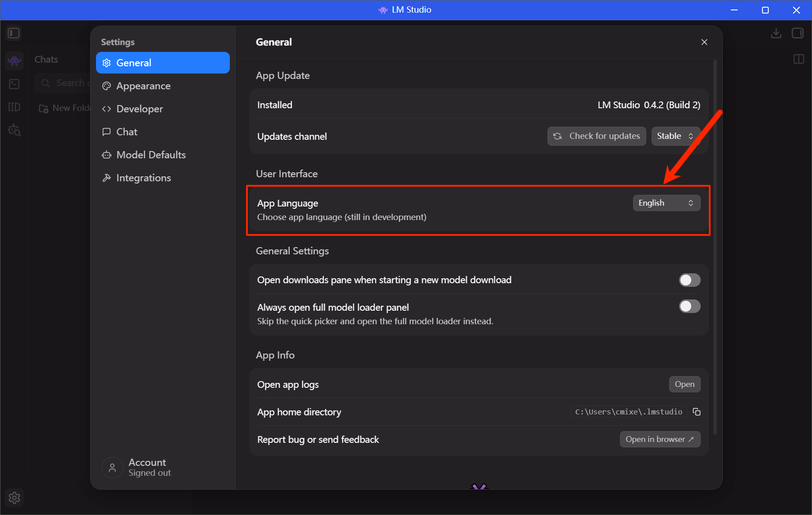
Task: Maximize the LM Studio window
Action: (765, 10)
